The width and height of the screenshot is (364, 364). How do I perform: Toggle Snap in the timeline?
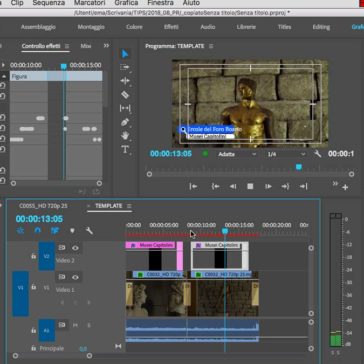[x=38, y=230]
